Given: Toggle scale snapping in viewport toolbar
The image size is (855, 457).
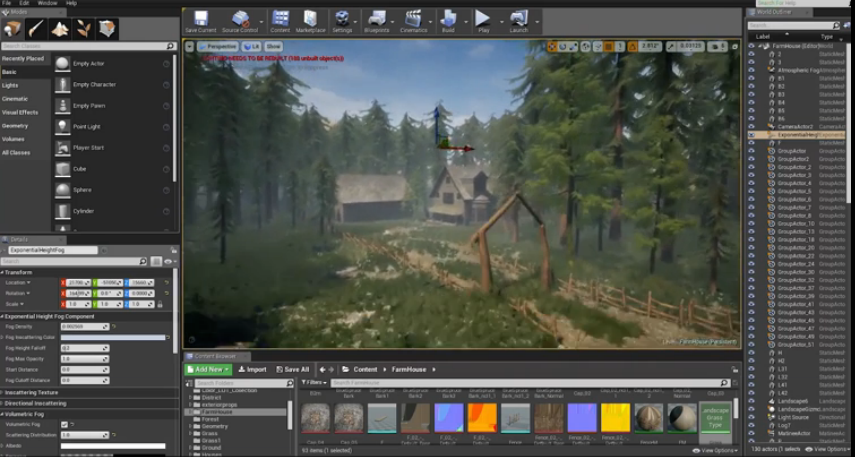Looking at the screenshot, I should (671, 47).
